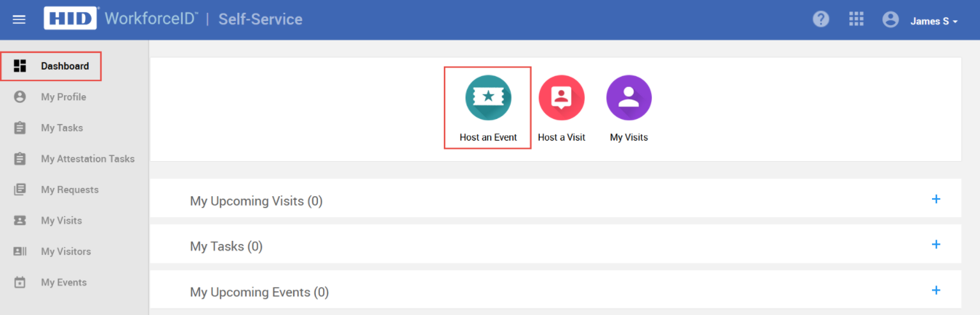Viewport: 980px width, 315px height.
Task: Expand the My Tasks section
Action: pos(936,245)
